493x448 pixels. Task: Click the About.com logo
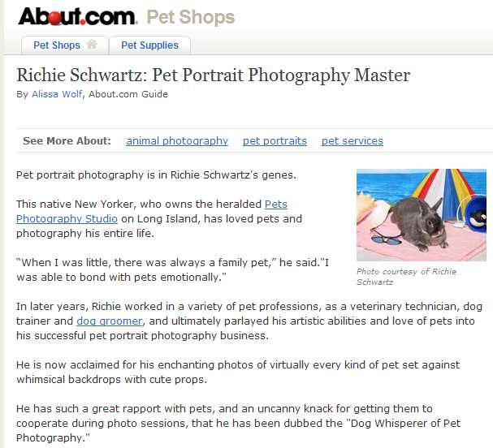point(77,15)
